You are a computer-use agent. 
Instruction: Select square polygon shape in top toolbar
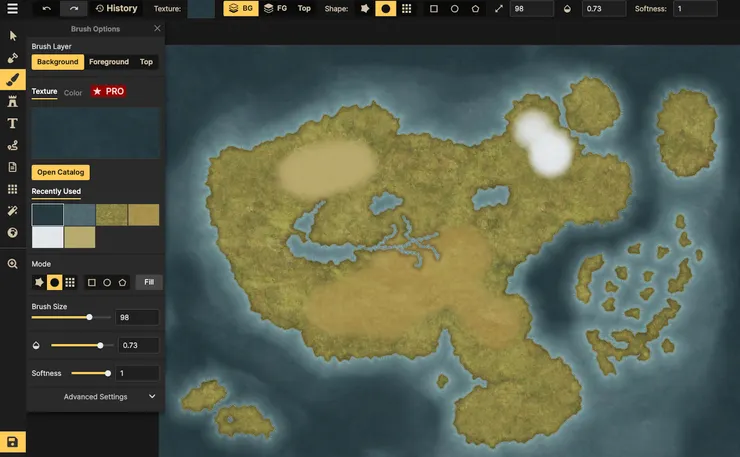point(434,8)
